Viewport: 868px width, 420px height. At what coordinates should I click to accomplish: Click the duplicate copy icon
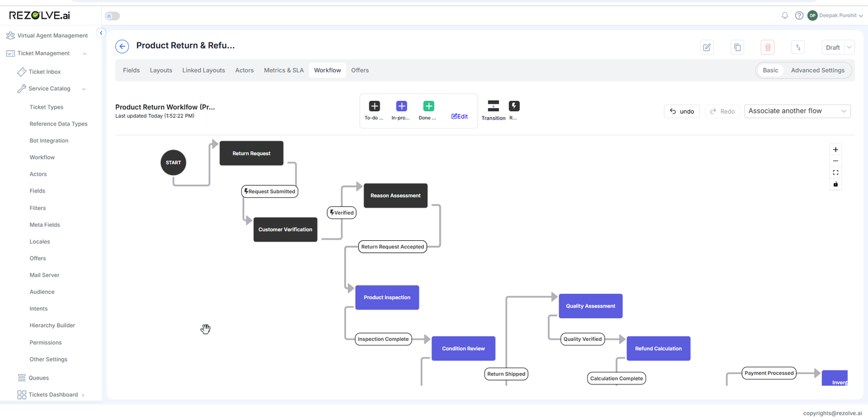click(x=737, y=47)
